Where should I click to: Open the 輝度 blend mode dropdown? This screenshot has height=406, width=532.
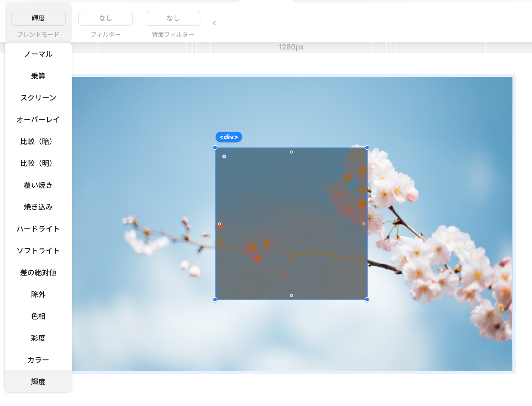[38, 18]
